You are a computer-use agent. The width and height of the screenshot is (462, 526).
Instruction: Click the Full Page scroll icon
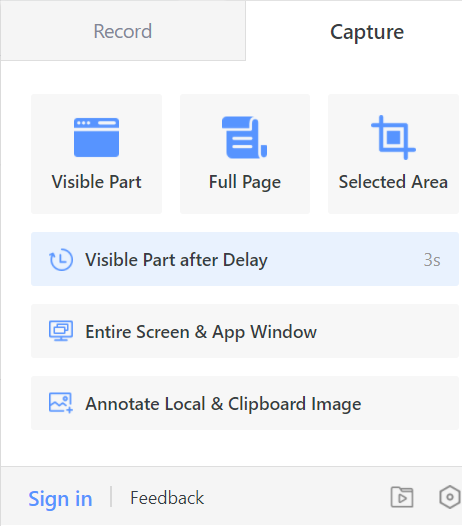click(x=244, y=137)
